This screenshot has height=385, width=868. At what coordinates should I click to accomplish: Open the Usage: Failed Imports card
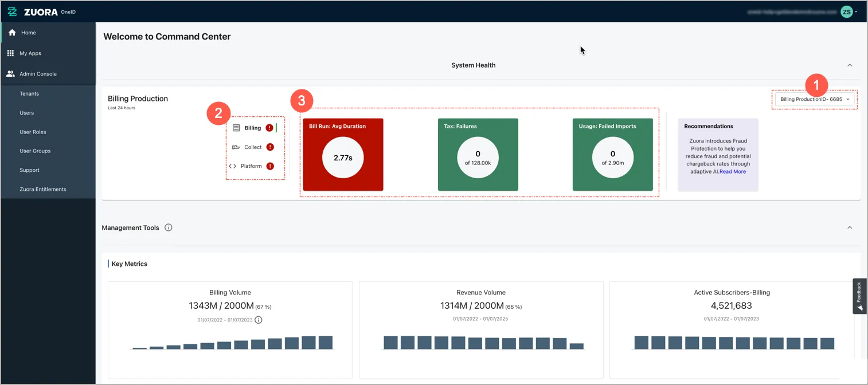click(613, 155)
